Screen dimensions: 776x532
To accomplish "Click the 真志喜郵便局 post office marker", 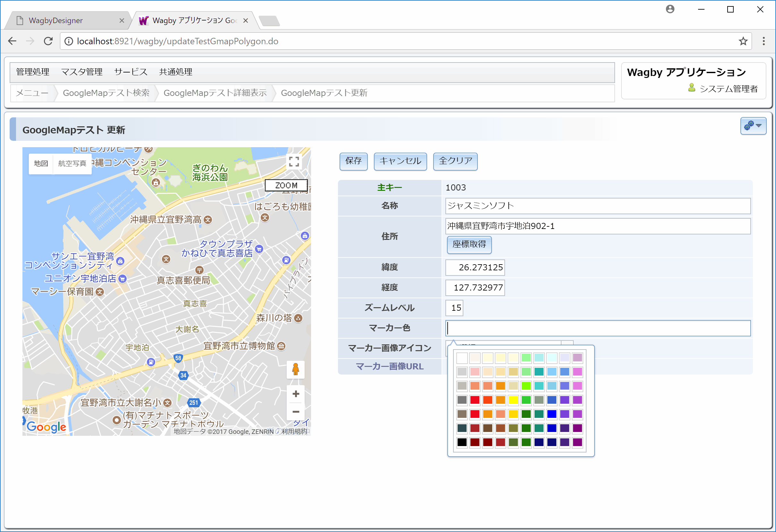I will [x=199, y=270].
